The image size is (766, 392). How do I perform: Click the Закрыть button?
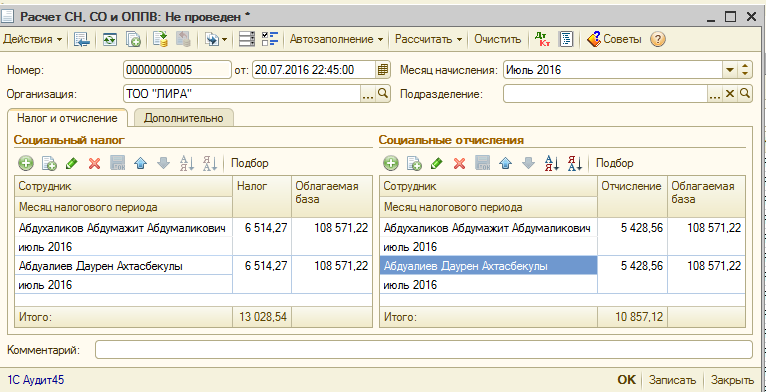[x=732, y=380]
